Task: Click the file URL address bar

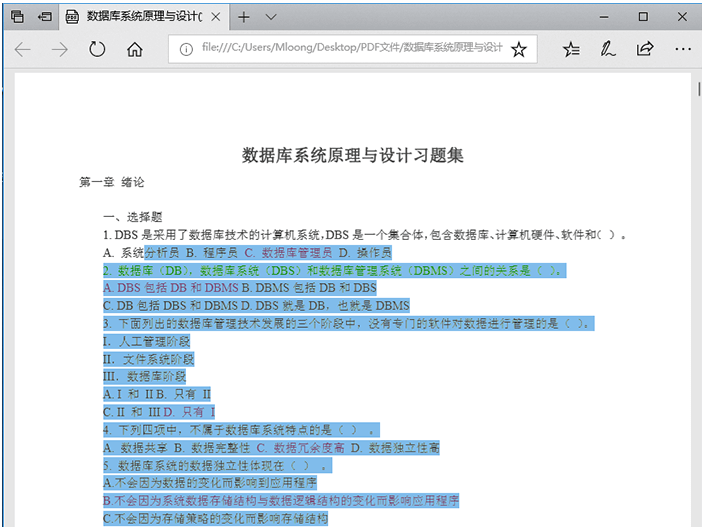Action: (351, 47)
